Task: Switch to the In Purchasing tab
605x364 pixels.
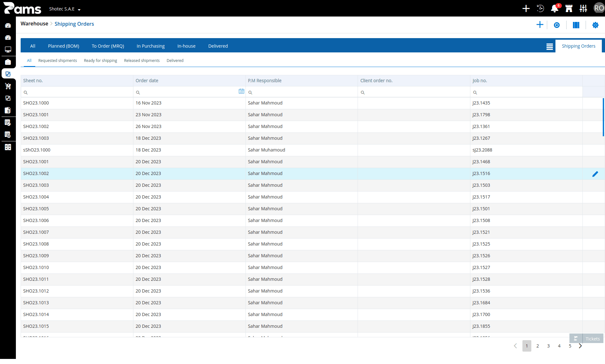Action: click(x=151, y=46)
